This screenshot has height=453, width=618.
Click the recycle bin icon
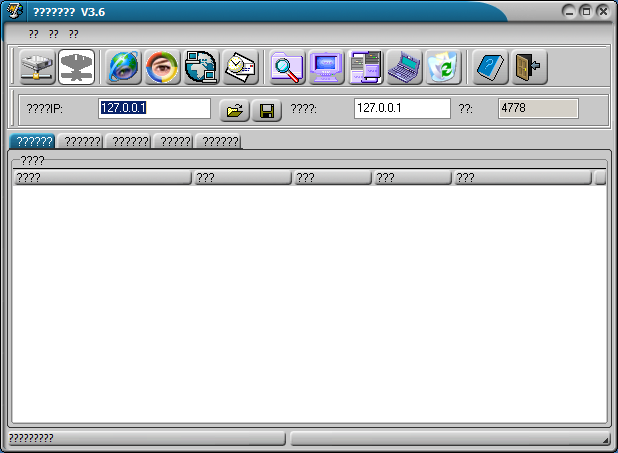click(443, 67)
